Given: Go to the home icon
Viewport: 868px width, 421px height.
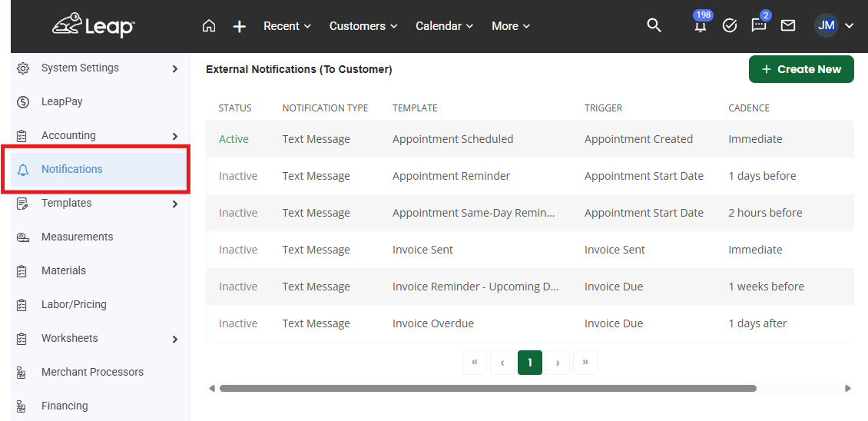Looking at the screenshot, I should point(209,26).
